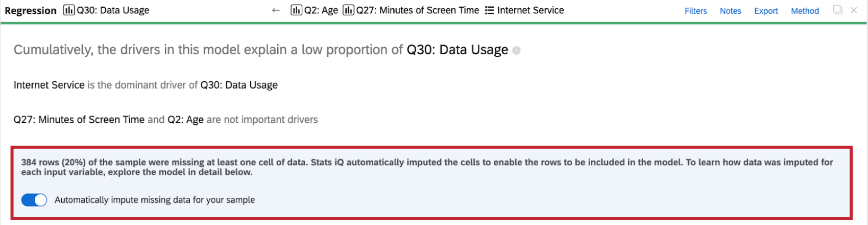Select Internet Service variable in header bar
This screenshot has width=868, height=225.
tap(530, 10)
